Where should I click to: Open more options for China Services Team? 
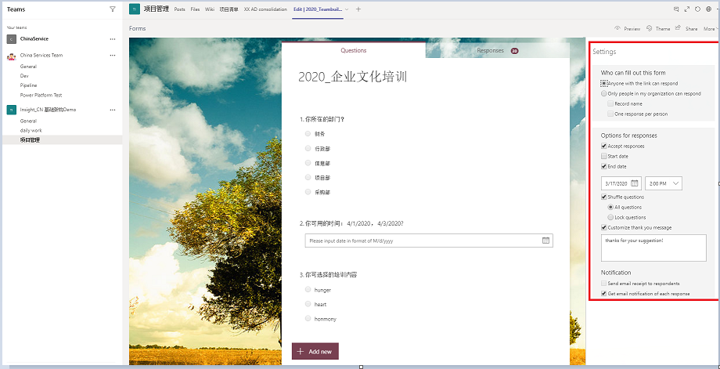112,56
